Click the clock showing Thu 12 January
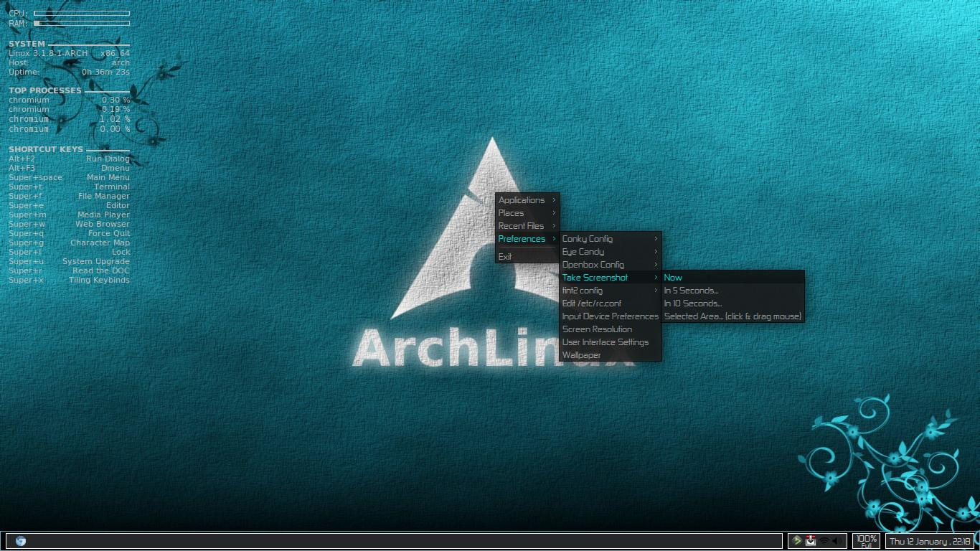 pyautogui.click(x=930, y=542)
